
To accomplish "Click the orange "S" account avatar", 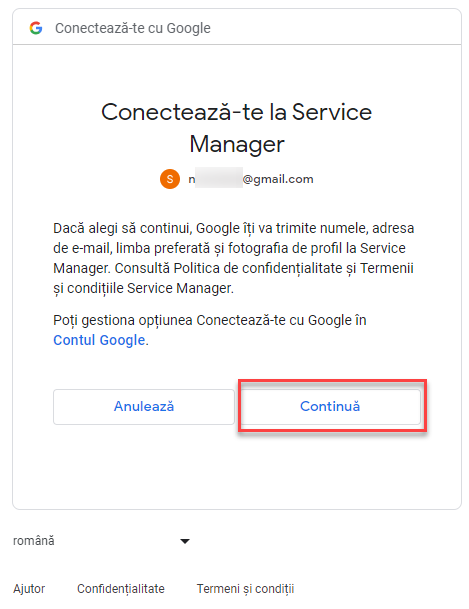I will 170,179.
